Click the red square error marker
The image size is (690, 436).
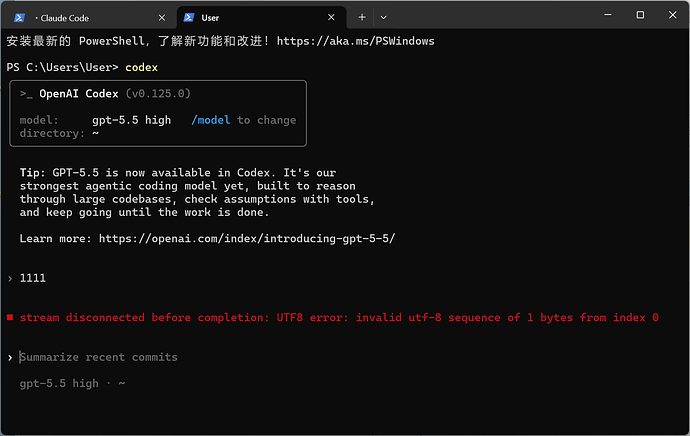[x=10, y=317]
